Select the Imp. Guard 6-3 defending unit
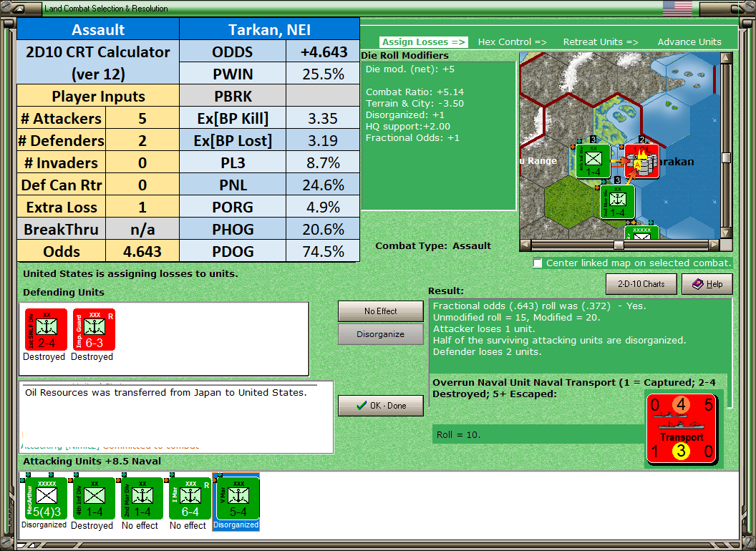The width and height of the screenshot is (756, 551). tap(94, 329)
